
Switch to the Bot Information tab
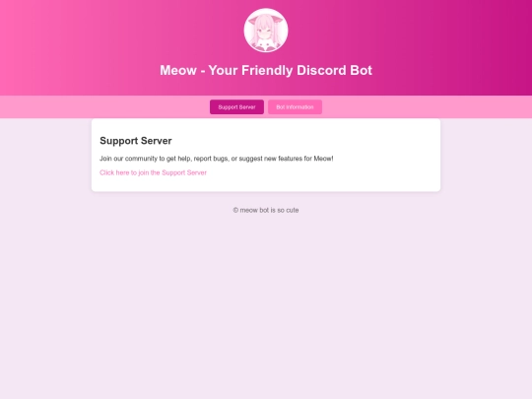click(x=295, y=106)
